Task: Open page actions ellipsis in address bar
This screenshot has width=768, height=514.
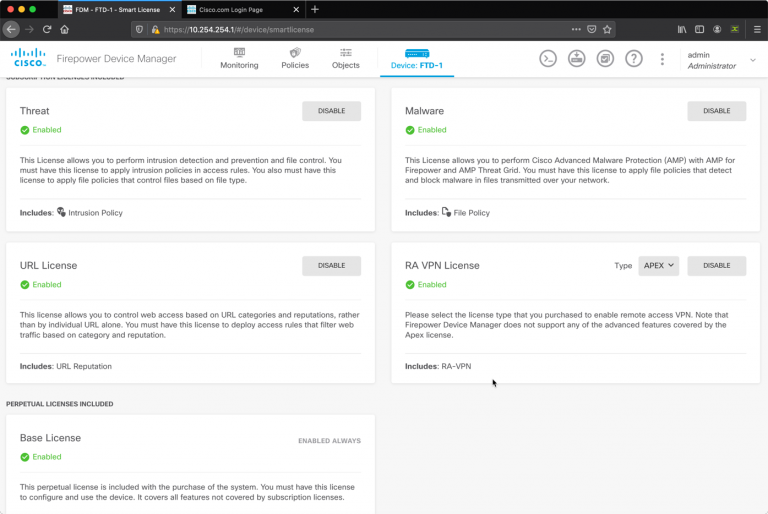Action: coord(576,29)
